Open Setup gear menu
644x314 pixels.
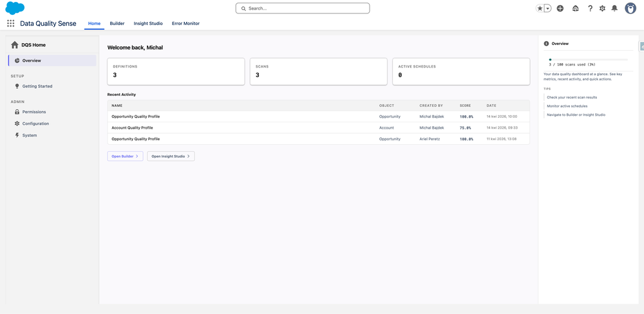coord(603,8)
